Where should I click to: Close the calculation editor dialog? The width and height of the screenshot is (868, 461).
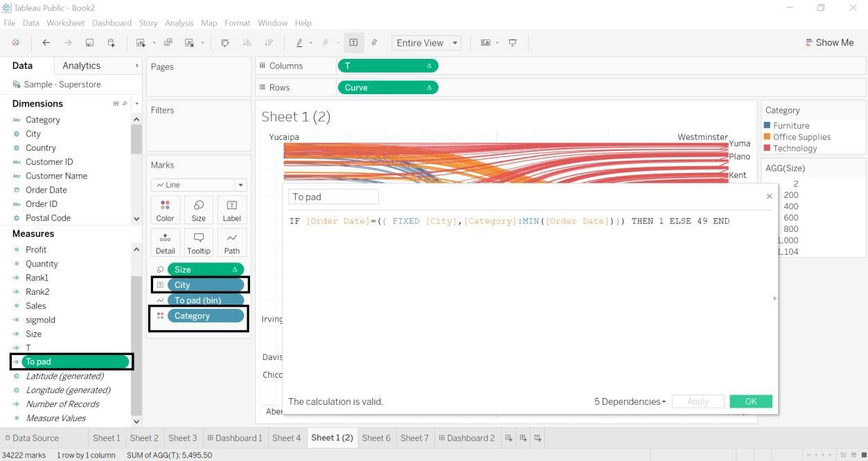pos(769,197)
